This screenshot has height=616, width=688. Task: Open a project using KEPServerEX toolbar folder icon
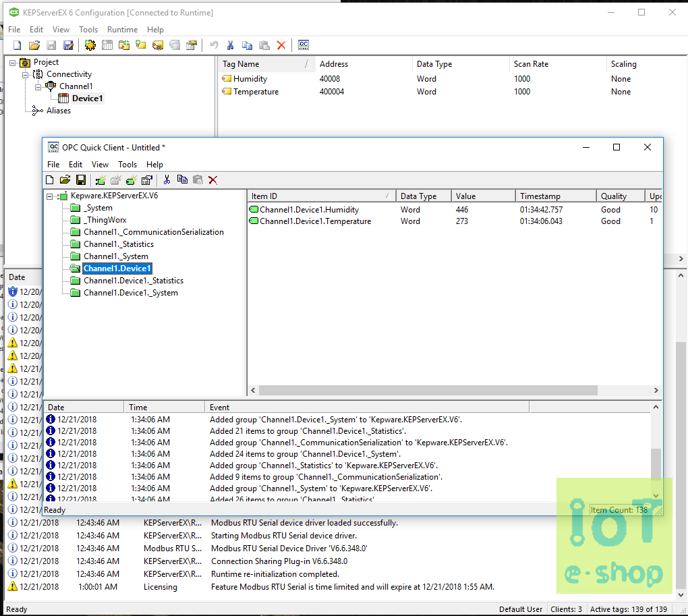34,45
